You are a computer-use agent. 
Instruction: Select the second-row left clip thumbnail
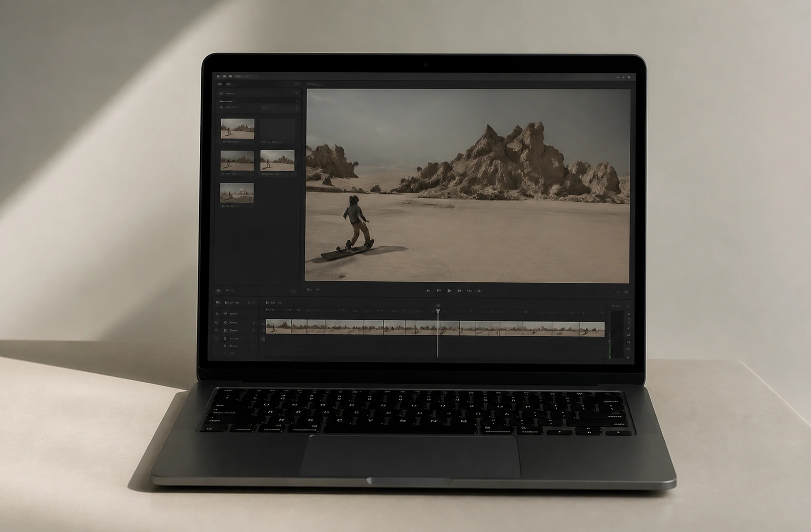[x=237, y=161]
